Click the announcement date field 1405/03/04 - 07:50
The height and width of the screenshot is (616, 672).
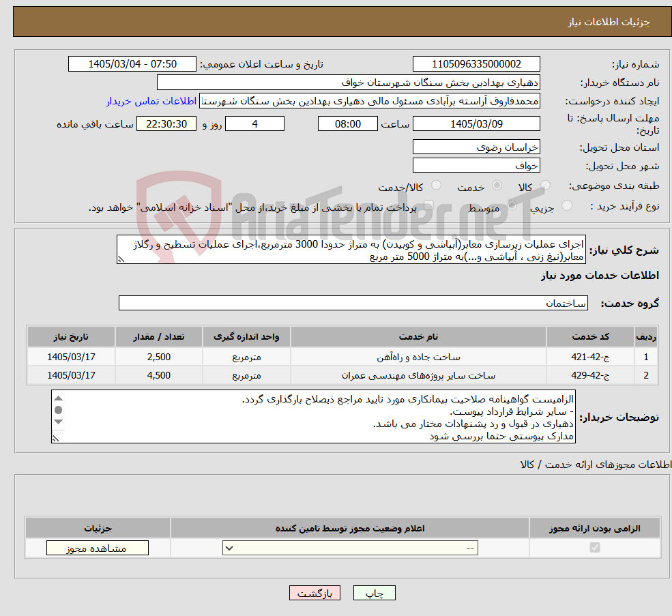(132, 64)
